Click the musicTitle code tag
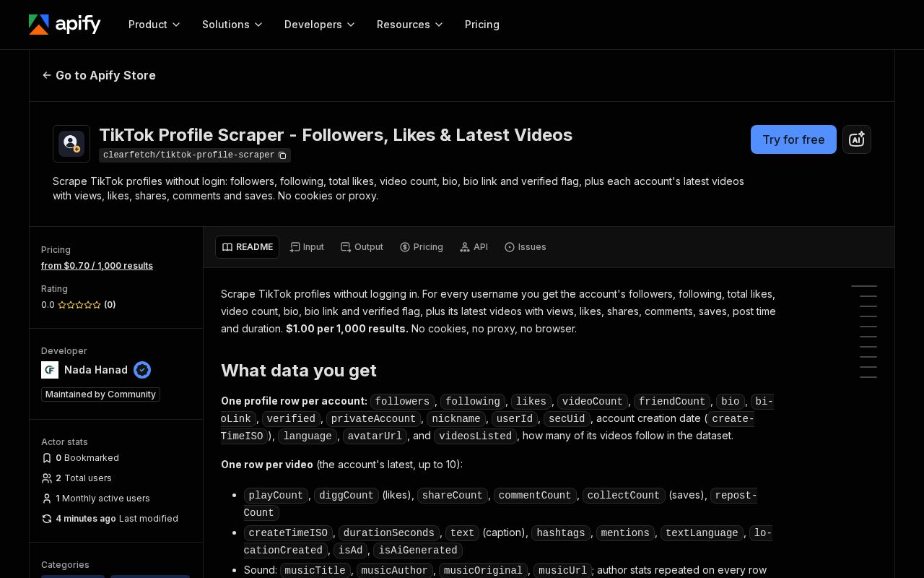Viewport: 924px width, 578px height. pos(315,570)
